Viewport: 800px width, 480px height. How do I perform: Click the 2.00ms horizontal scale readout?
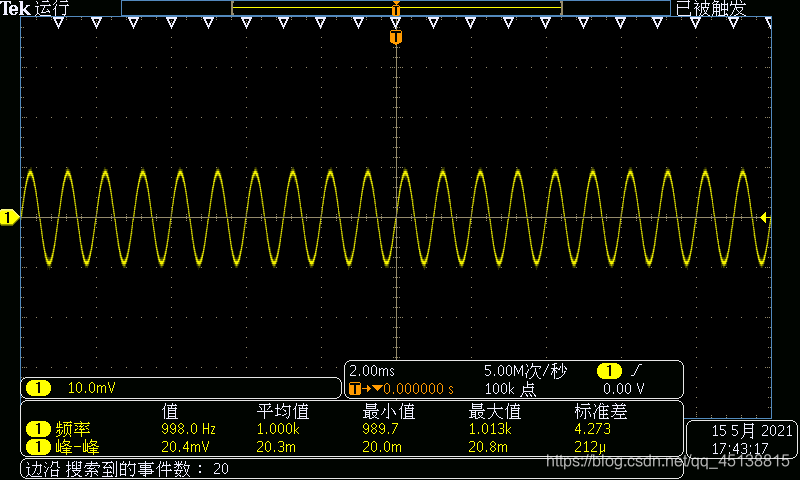(x=372, y=371)
